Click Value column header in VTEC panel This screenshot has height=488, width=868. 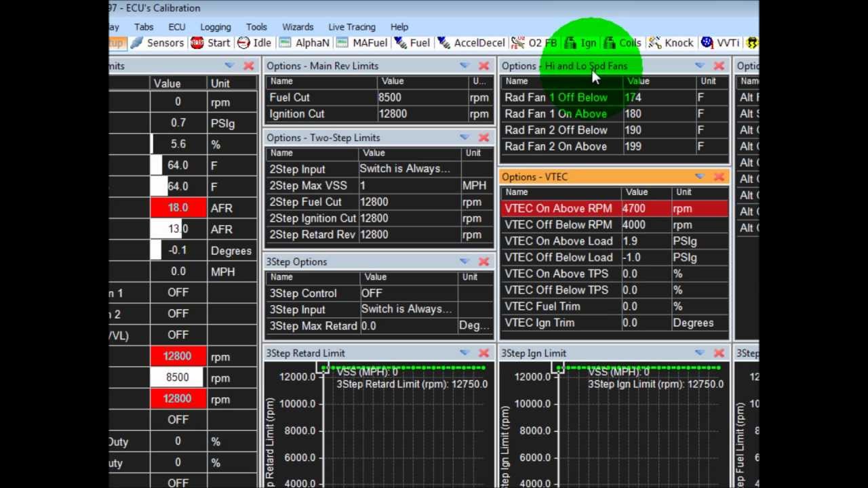point(645,192)
